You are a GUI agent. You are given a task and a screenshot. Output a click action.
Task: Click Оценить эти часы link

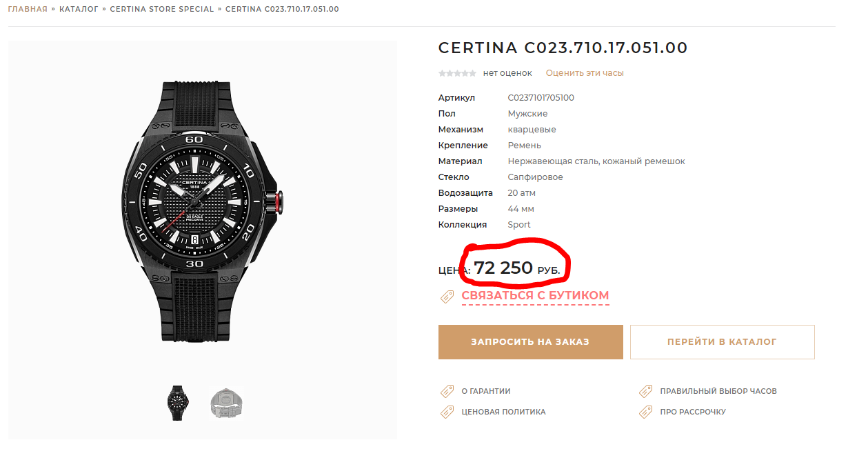[585, 73]
